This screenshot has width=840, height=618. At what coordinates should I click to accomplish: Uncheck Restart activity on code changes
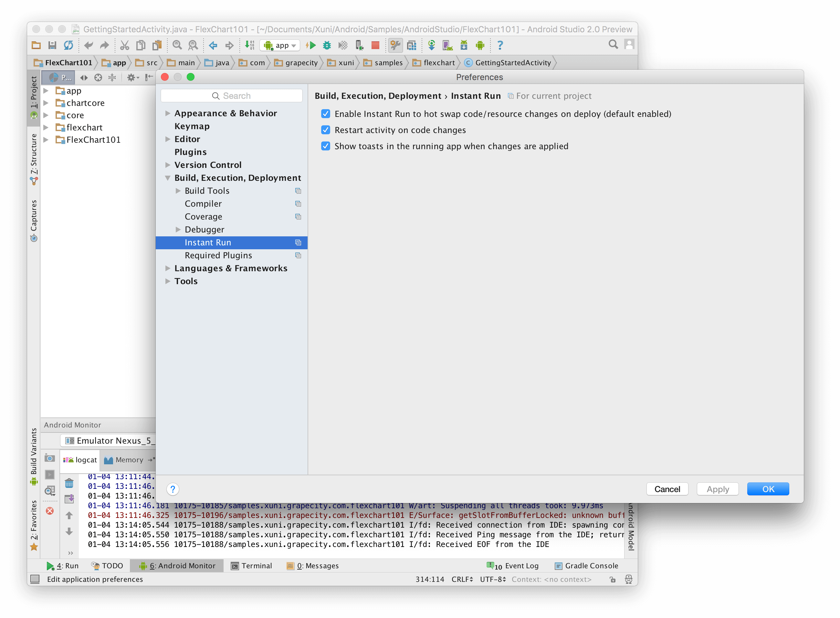(x=326, y=130)
